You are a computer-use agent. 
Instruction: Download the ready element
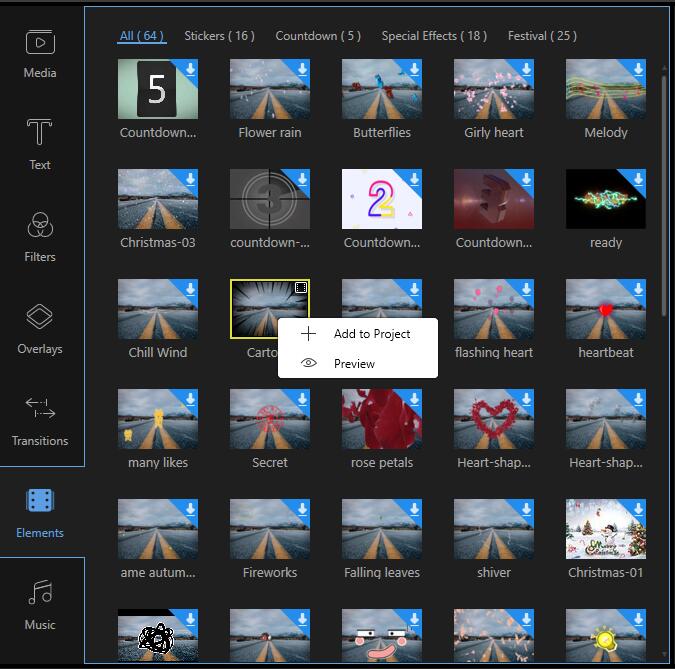click(638, 179)
